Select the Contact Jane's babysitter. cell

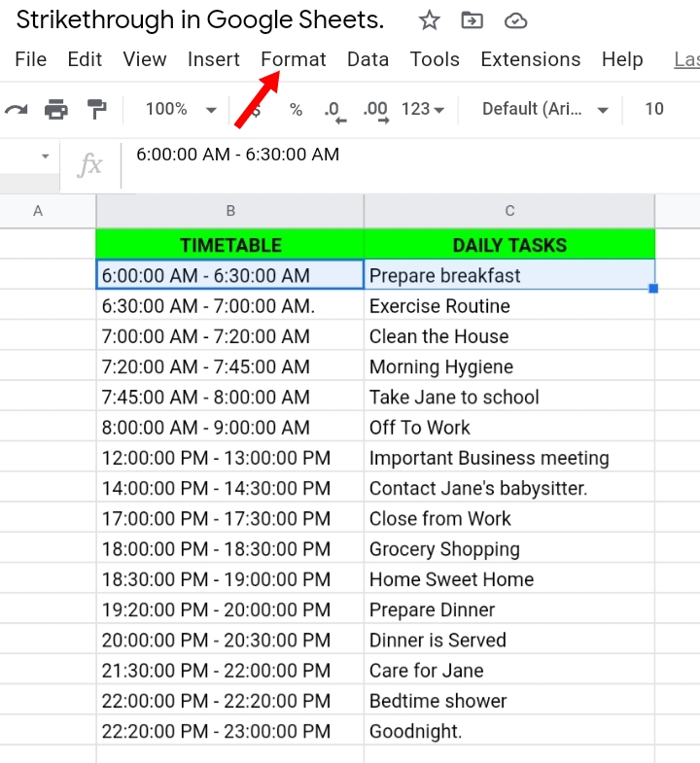(x=509, y=488)
